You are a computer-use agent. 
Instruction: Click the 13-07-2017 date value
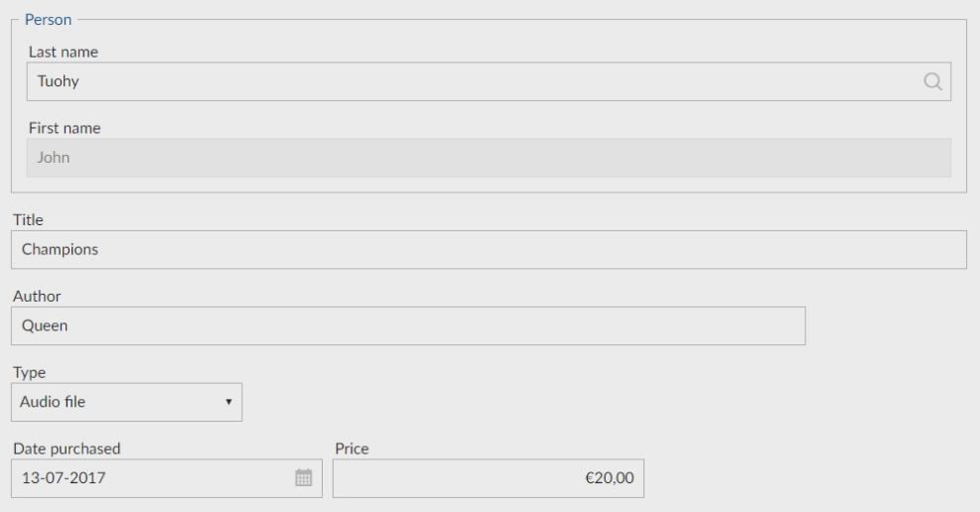(64, 478)
